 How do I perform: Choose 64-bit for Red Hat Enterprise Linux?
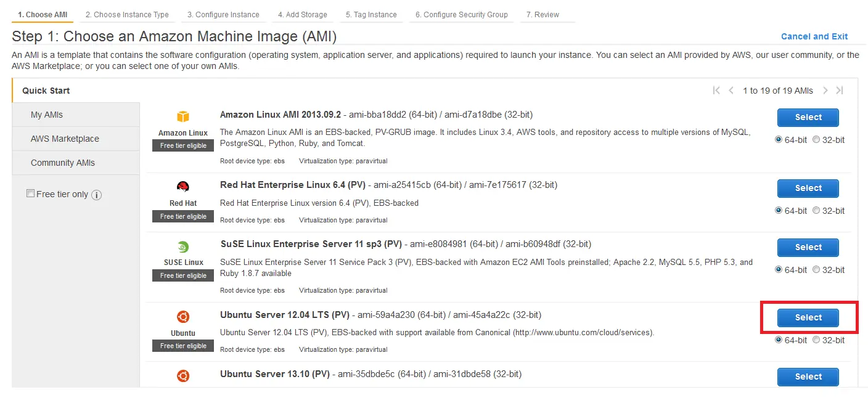click(779, 211)
